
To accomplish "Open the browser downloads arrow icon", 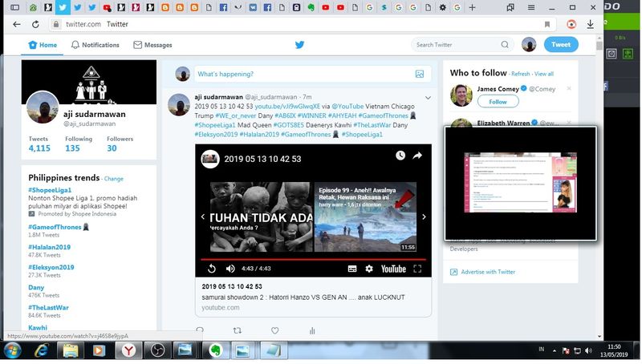I will click(x=590, y=24).
